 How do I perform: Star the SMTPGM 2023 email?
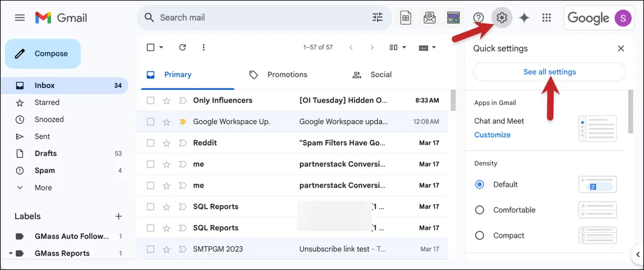coord(166,249)
